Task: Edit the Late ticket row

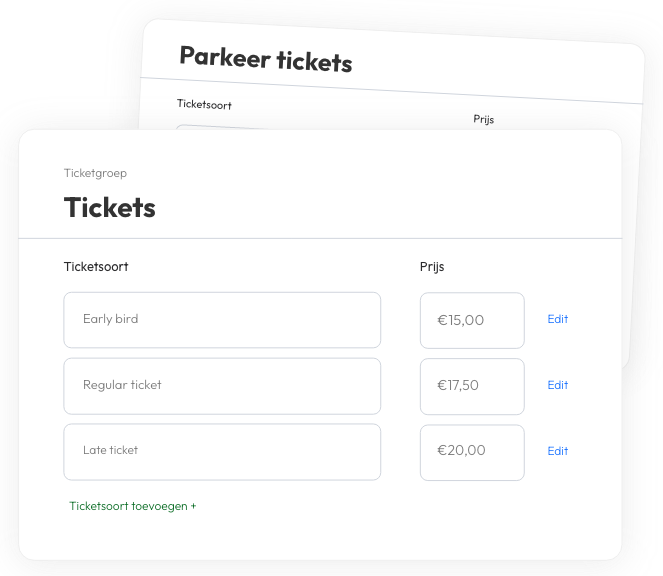Action: (x=557, y=451)
